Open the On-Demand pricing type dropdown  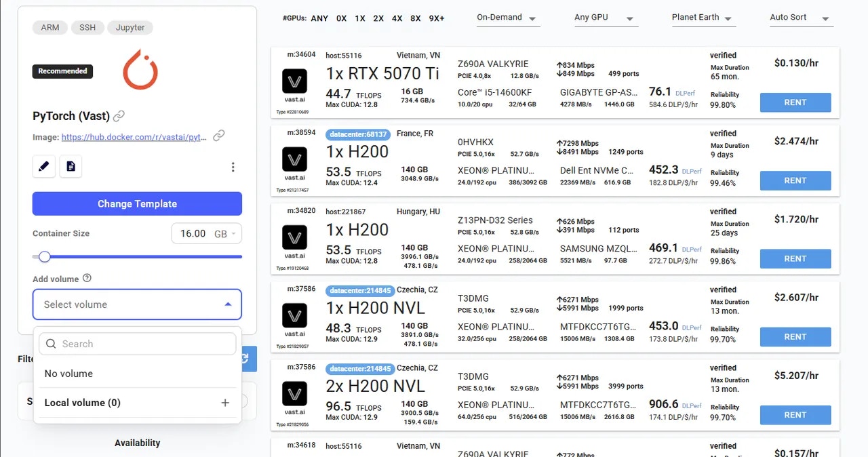point(508,18)
